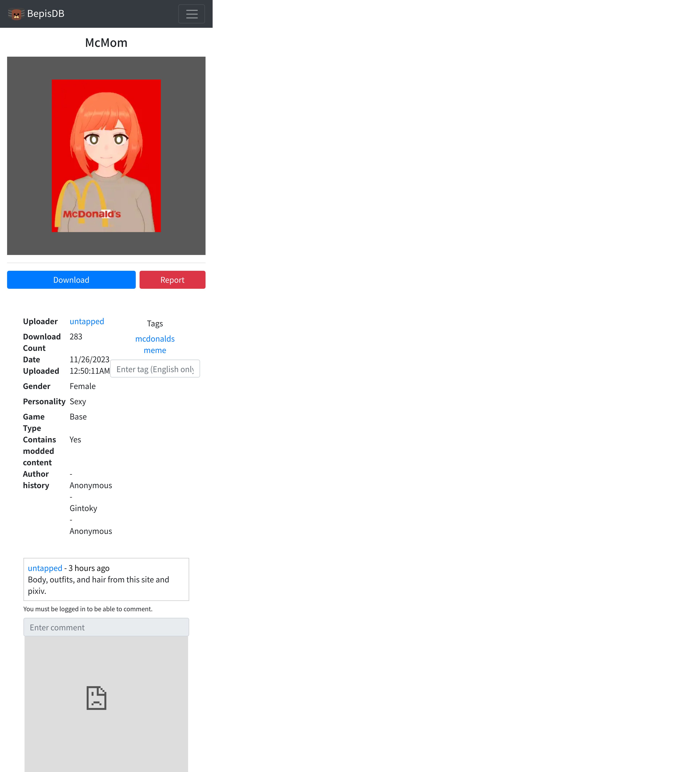Click the BepisDB mascot logo icon
The height and width of the screenshot is (772, 700).
click(x=16, y=14)
